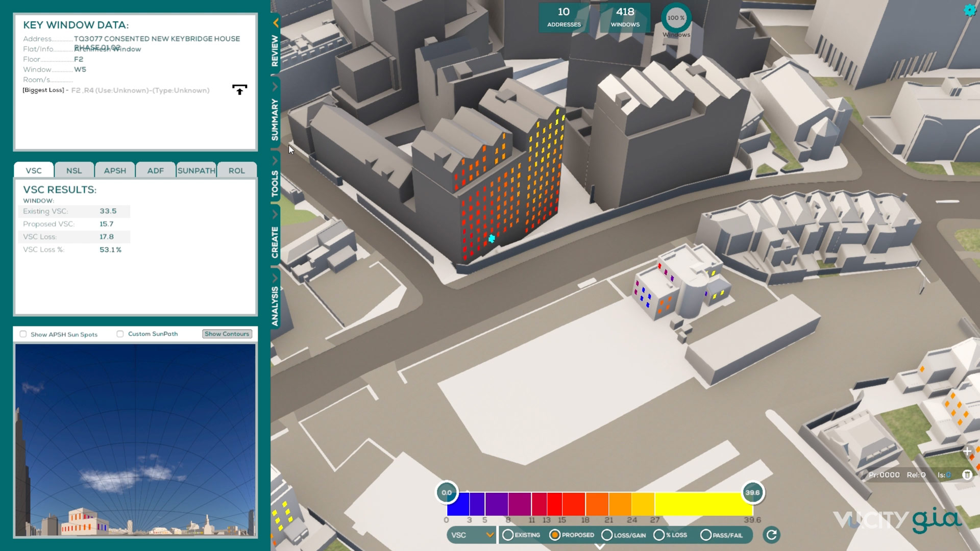
Task: Enable Custom SunPath checkbox
Action: (x=120, y=334)
